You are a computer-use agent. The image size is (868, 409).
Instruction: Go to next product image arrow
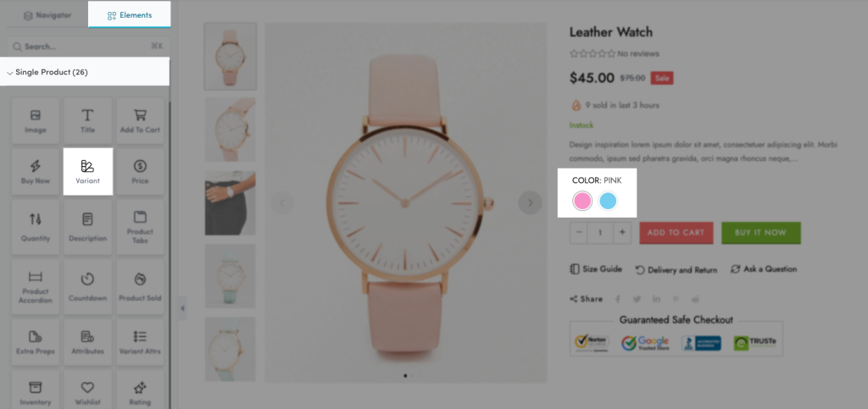click(x=530, y=203)
